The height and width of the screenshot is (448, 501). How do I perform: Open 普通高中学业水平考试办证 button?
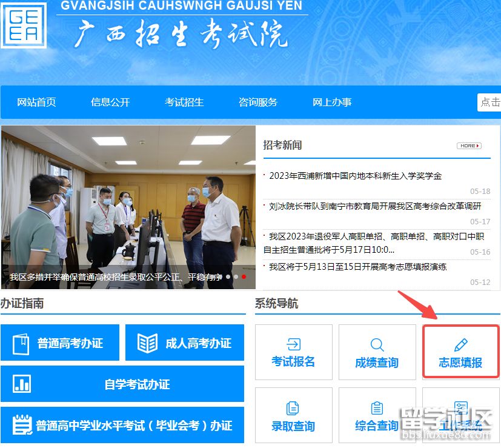pyautogui.click(x=122, y=425)
